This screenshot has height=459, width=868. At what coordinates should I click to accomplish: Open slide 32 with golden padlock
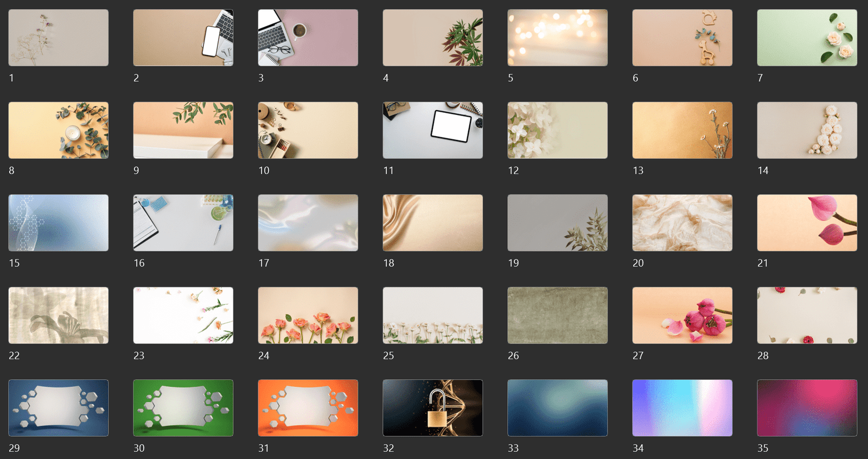click(433, 408)
